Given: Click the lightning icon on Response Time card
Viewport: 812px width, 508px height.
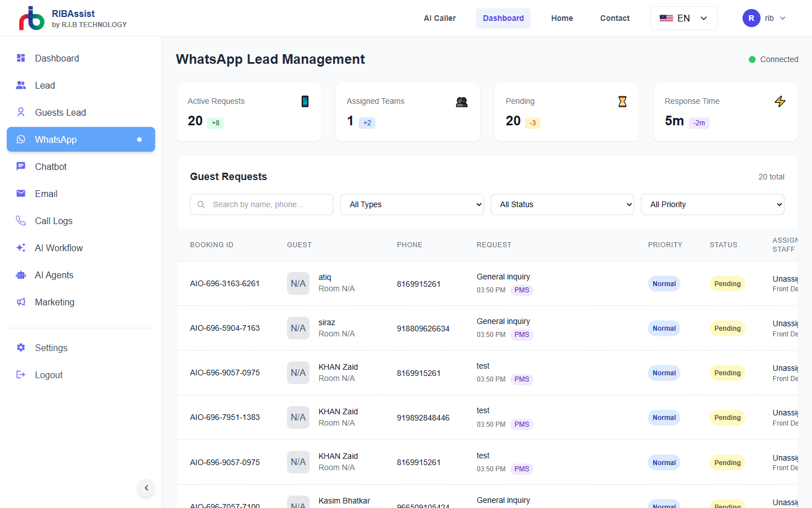Looking at the screenshot, I should [x=780, y=102].
